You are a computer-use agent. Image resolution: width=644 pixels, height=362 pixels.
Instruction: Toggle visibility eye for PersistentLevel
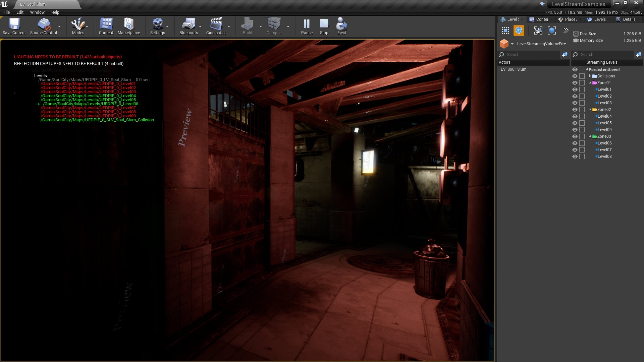[575, 69]
